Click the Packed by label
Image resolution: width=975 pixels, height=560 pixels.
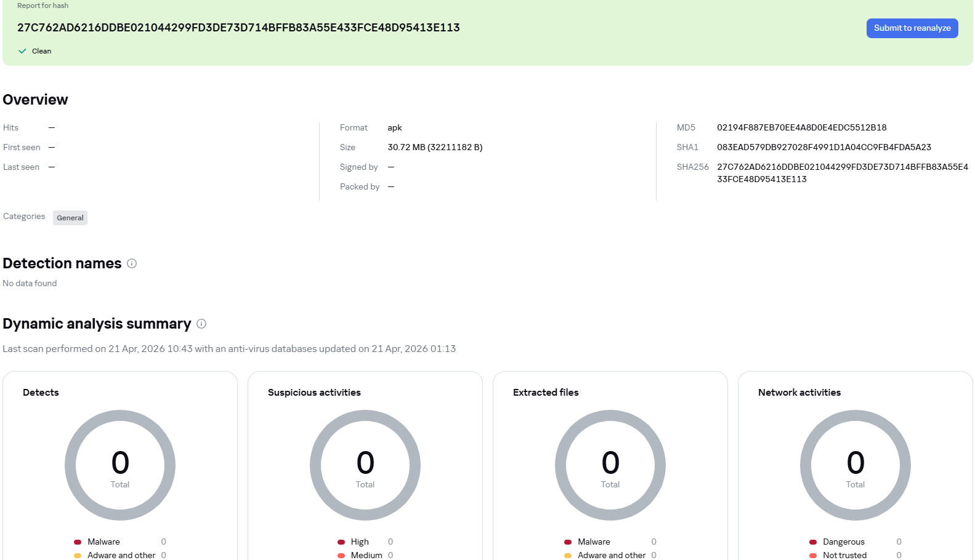[x=360, y=186]
